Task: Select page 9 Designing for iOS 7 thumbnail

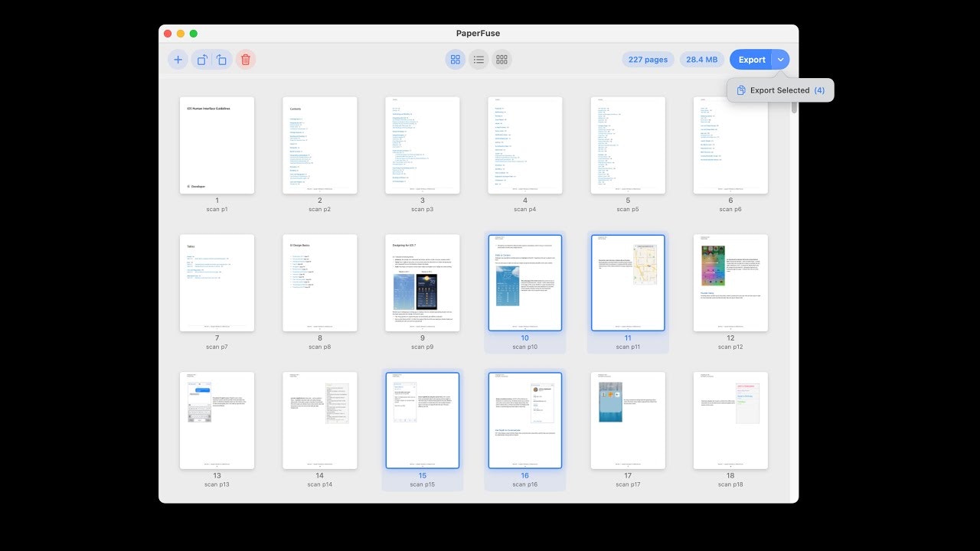Action: pyautogui.click(x=423, y=283)
